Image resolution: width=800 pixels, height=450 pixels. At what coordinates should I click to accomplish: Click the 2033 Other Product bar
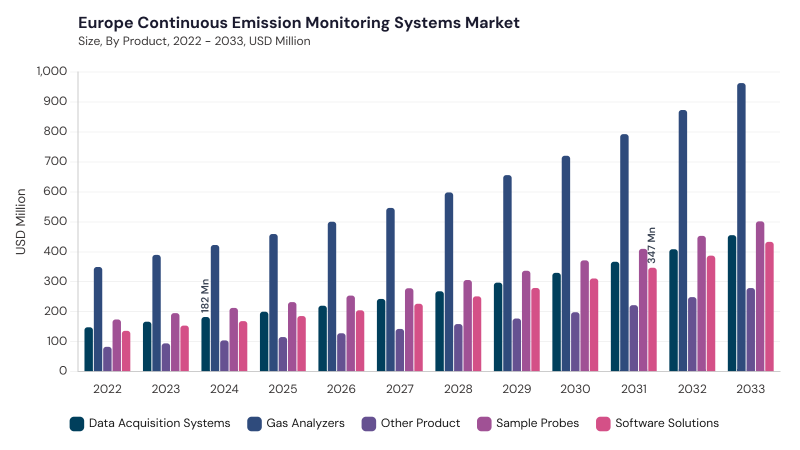tap(751, 330)
